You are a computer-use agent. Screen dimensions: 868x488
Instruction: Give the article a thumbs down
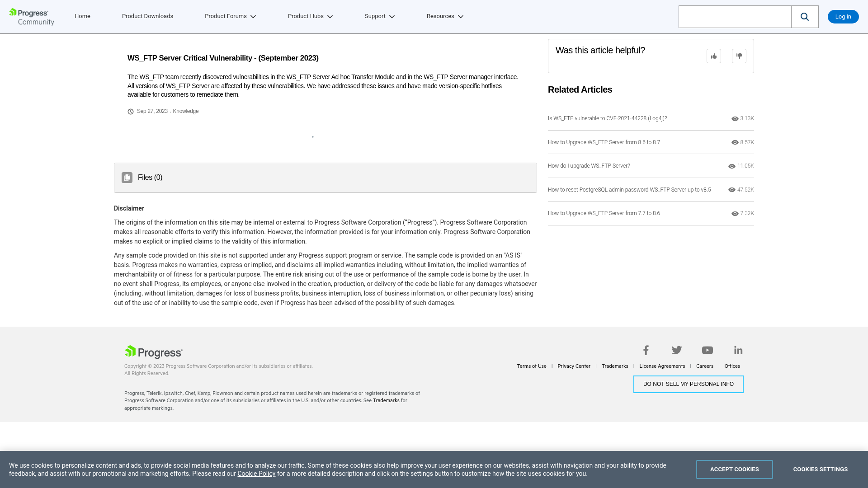739,56
